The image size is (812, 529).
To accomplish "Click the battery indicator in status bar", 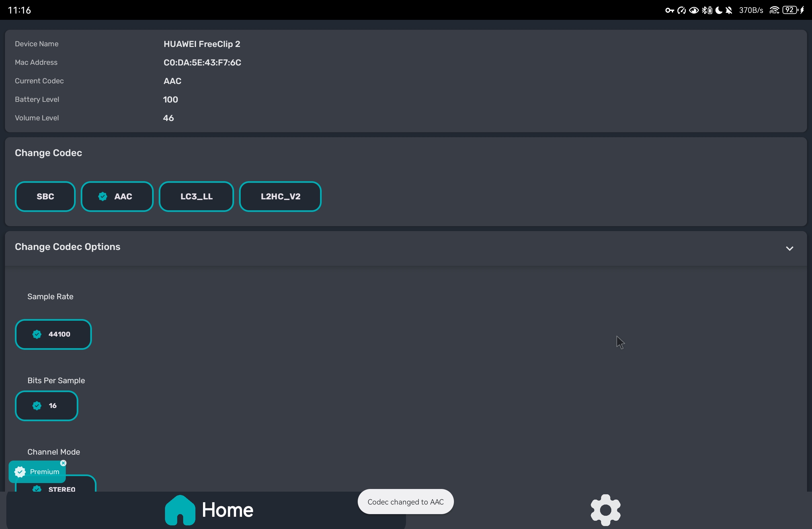I will (x=790, y=10).
